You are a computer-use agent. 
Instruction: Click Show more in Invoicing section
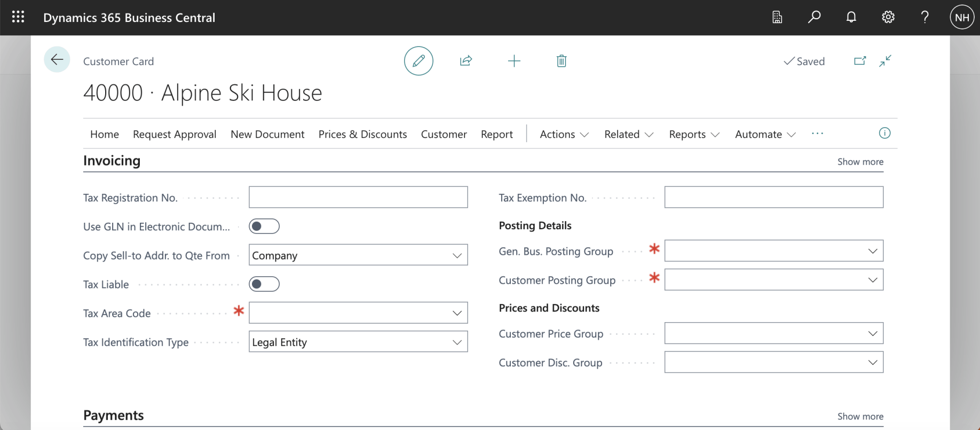860,162
